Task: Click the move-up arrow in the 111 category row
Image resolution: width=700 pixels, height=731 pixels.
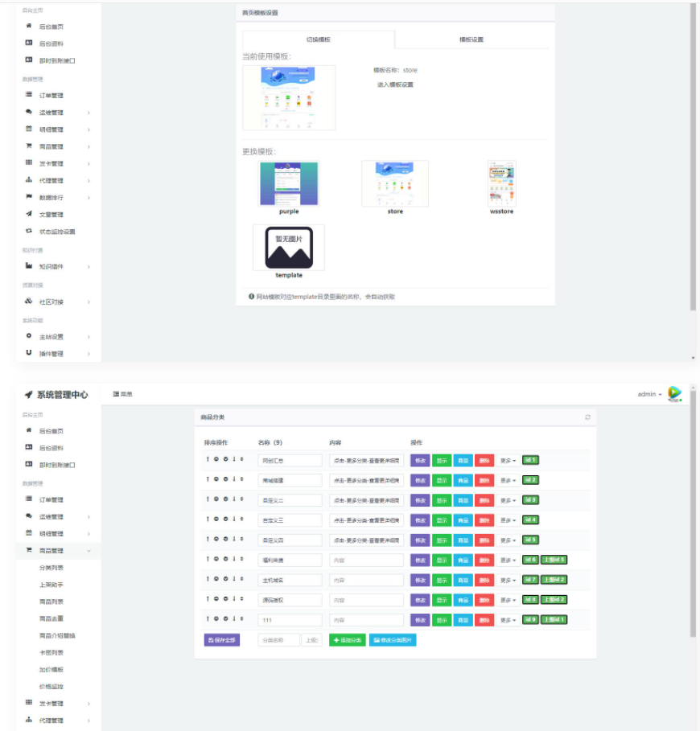Action: (208, 619)
